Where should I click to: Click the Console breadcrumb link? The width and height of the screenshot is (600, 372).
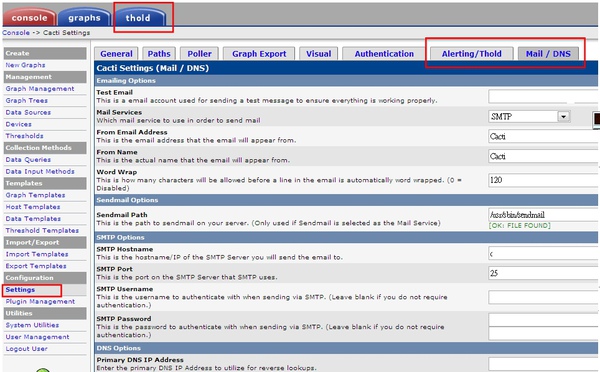coord(16,33)
